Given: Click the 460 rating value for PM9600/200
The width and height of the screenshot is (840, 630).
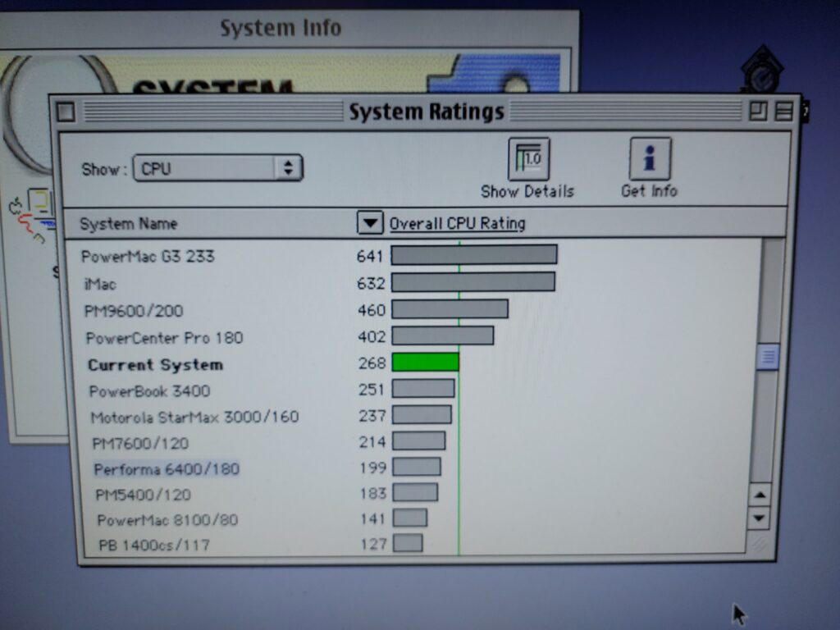Looking at the screenshot, I should pyautogui.click(x=372, y=310).
